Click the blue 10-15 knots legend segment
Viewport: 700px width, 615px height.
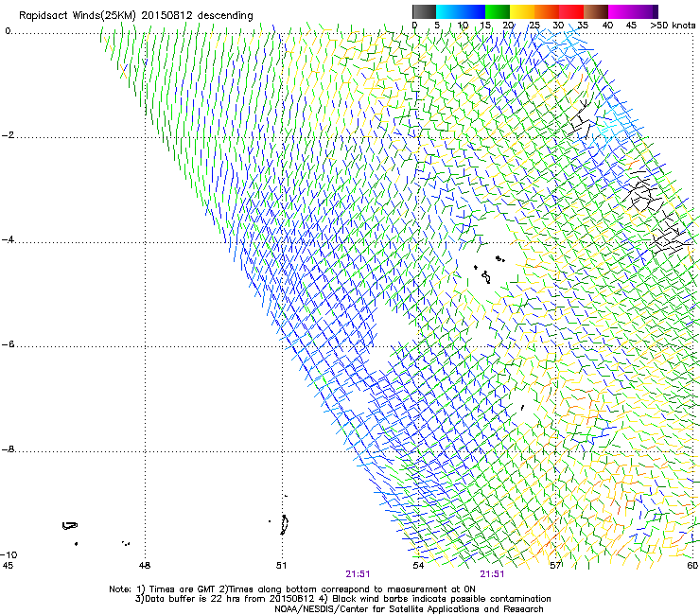(473, 11)
